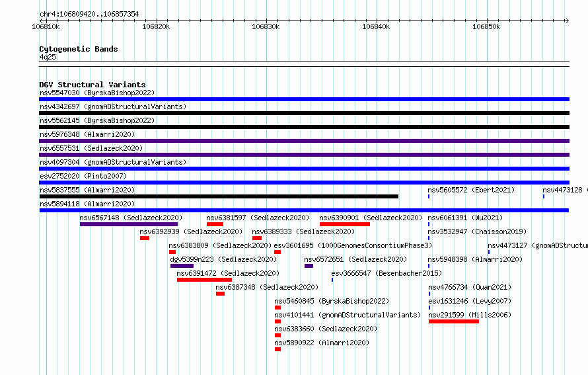Image resolution: width=588 pixels, height=375 pixels.
Task: Click the esv3666547 (Besenbacher2015) label
Action: 386,273
